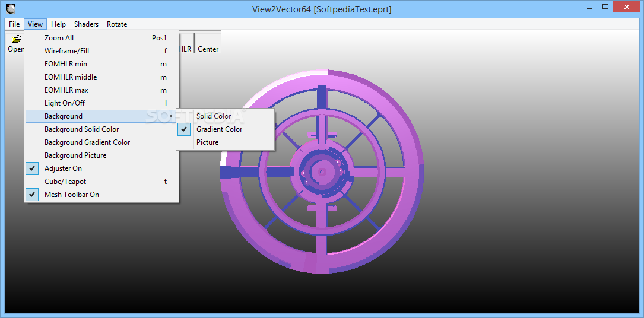Screen dimensions: 644x318
Task: Open the File menu
Action: [14, 24]
